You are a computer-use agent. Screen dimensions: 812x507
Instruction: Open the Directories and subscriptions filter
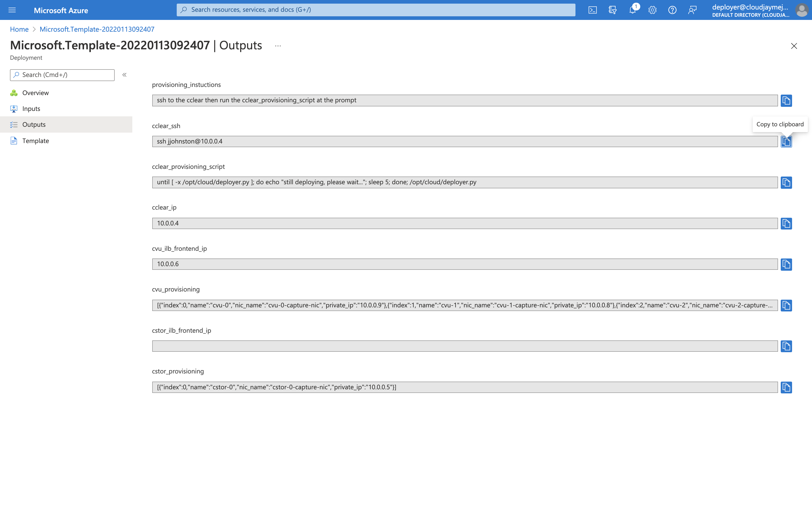pos(612,10)
